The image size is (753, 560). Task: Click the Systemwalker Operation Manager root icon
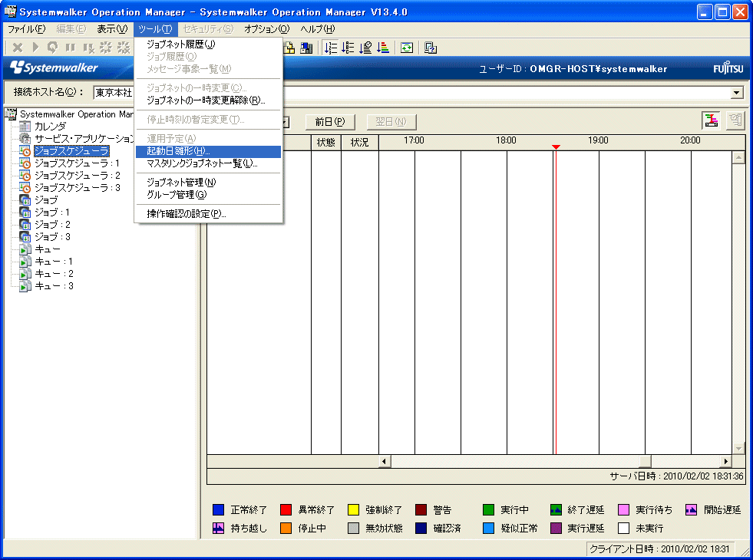(x=11, y=114)
